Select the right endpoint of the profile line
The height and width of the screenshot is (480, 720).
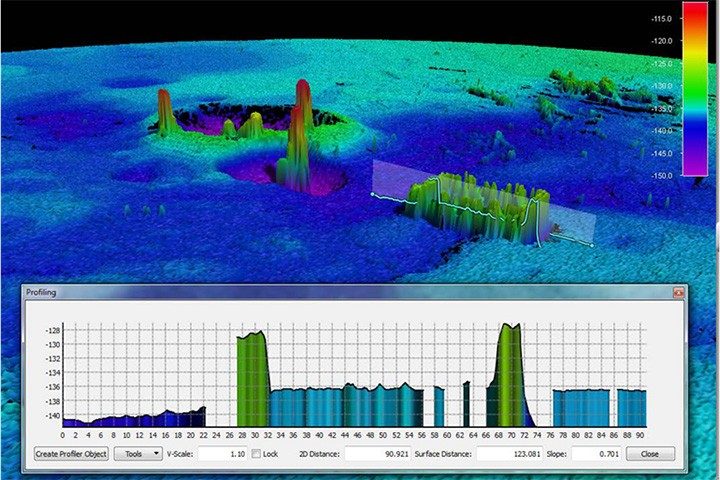(591, 244)
